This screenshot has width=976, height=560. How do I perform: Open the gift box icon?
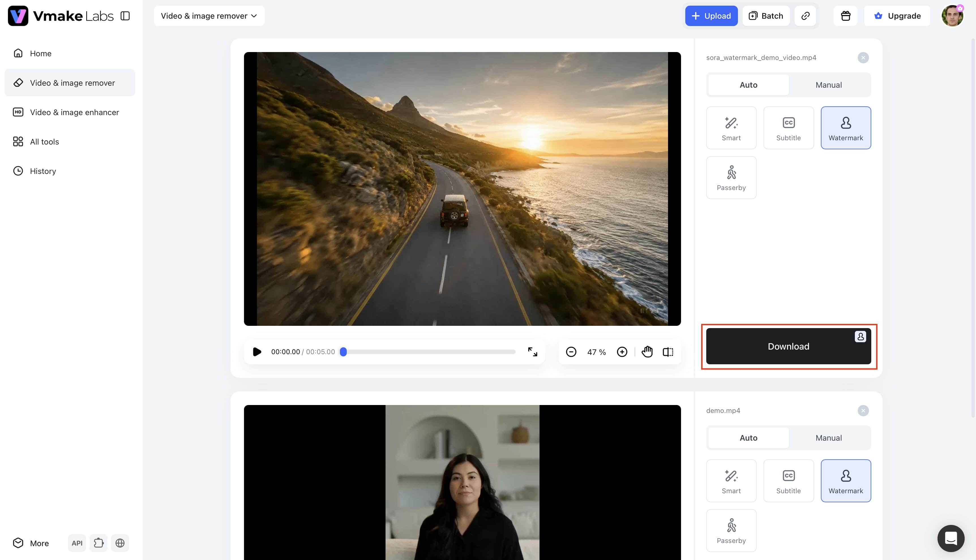846,16
